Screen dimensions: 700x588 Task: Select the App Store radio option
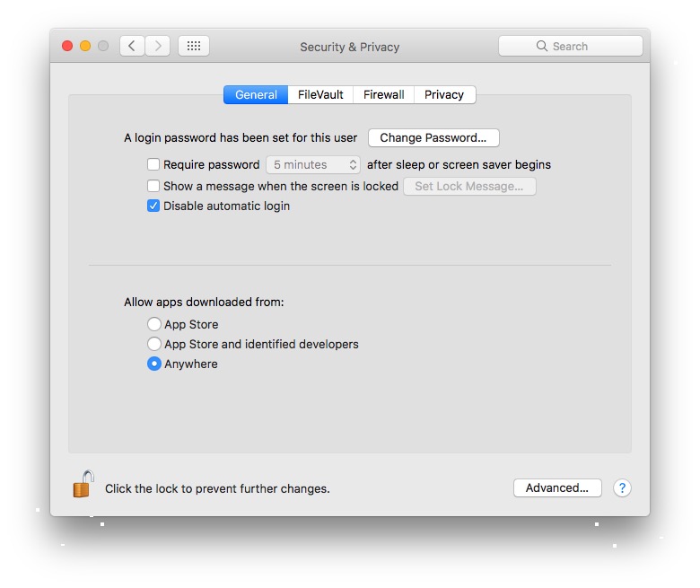(154, 325)
